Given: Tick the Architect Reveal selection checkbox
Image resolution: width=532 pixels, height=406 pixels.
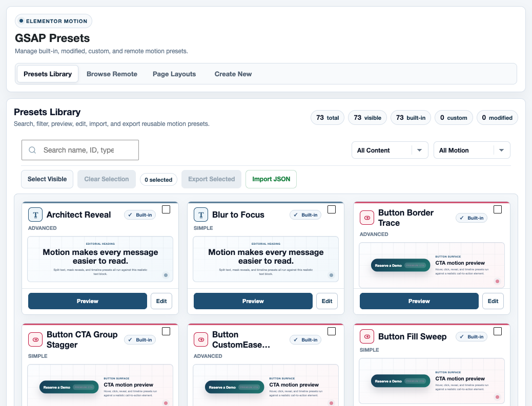Looking at the screenshot, I should click(x=166, y=209).
